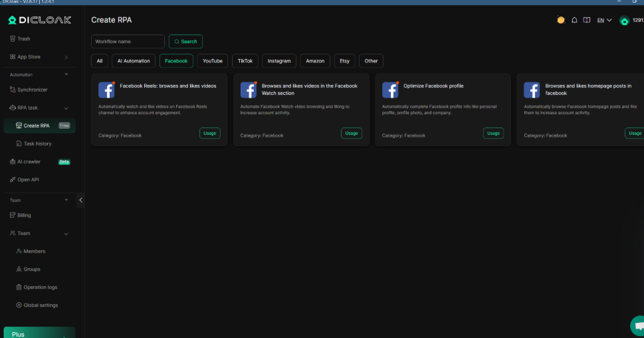Collapse the sidebar with the arrow handle
The height and width of the screenshot is (338, 644).
80,200
